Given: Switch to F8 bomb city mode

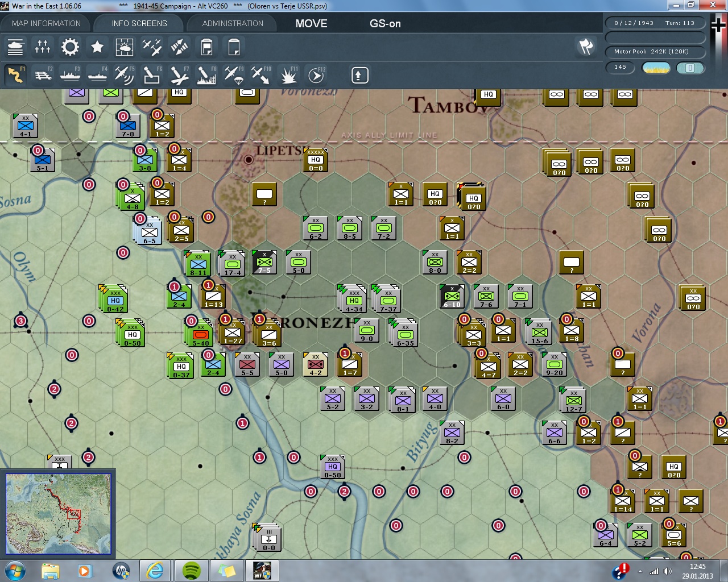Looking at the screenshot, I should (x=206, y=75).
